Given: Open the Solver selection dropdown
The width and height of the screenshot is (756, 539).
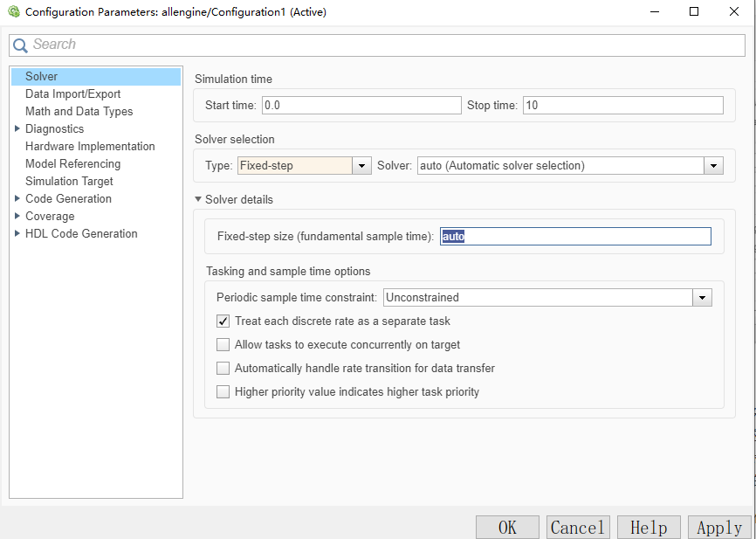Looking at the screenshot, I should tap(714, 166).
